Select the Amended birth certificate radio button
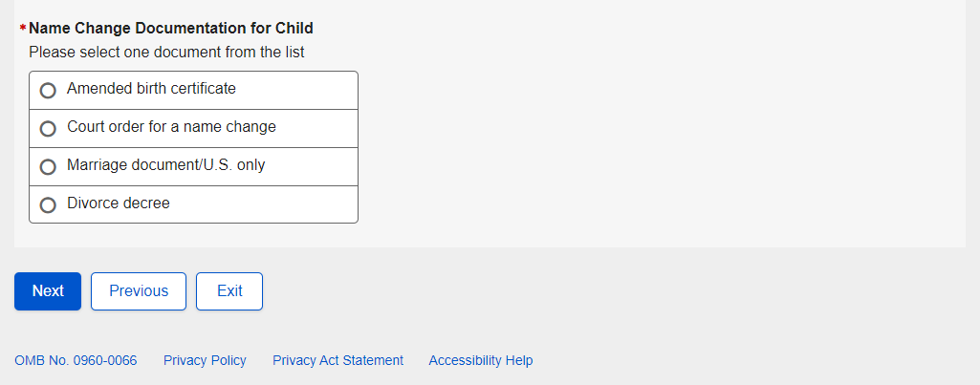 click(x=48, y=91)
